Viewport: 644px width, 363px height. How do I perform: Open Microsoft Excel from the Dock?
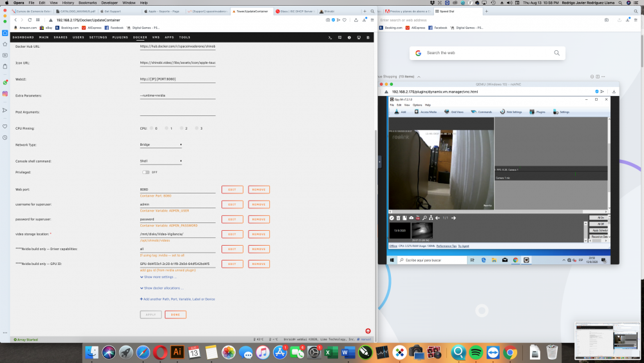pos(330,352)
